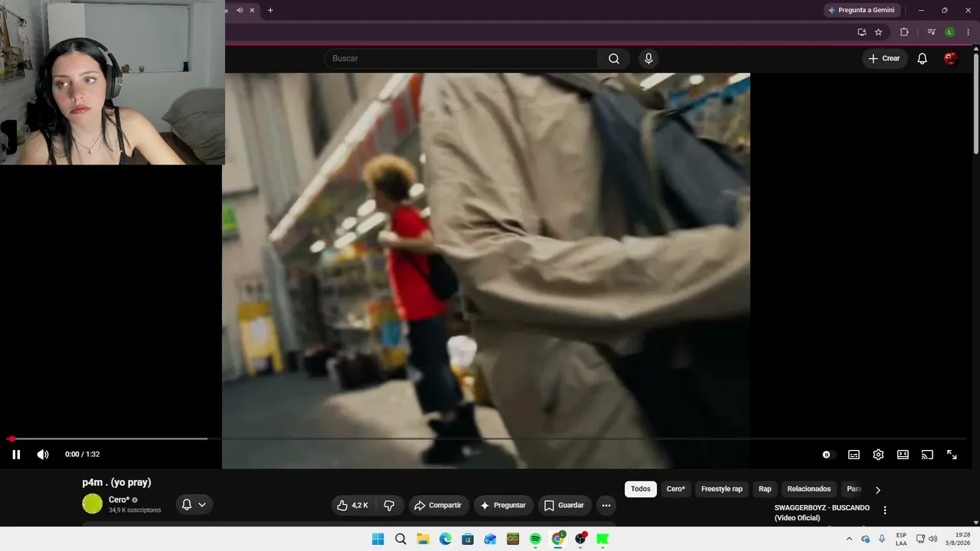Start a voice search with the microphone
The image size is (980, 551).
(648, 58)
